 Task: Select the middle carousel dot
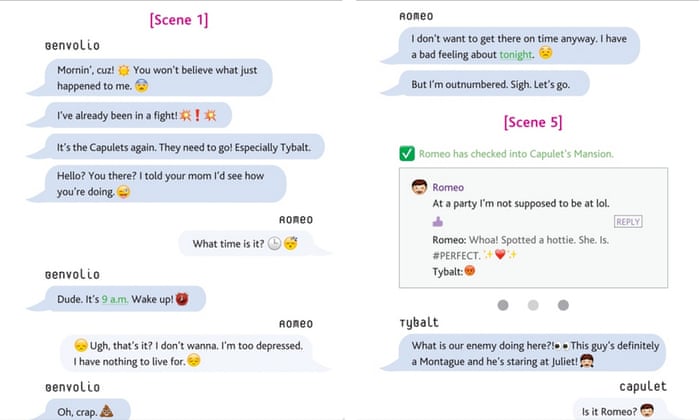[x=533, y=305]
